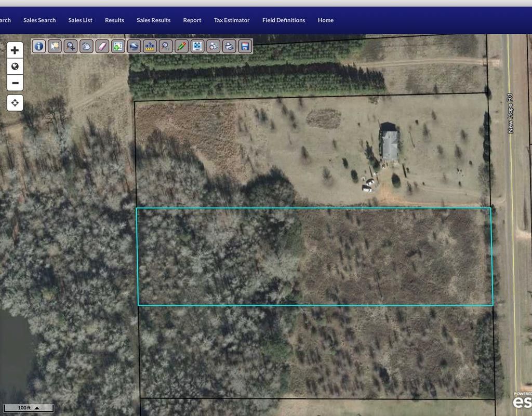Go to the Home page
This screenshot has width=532, height=416.
click(x=325, y=20)
